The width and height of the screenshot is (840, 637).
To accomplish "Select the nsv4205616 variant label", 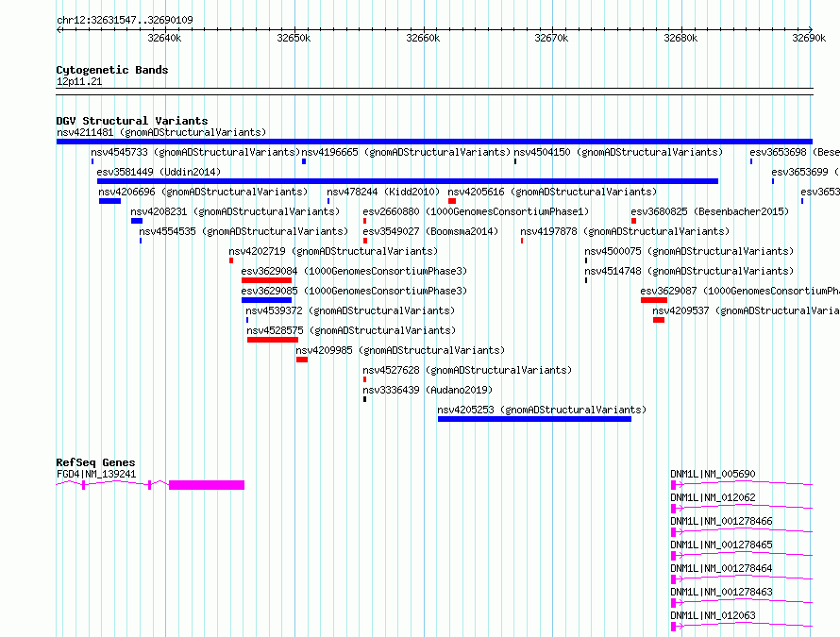I will click(552, 192).
